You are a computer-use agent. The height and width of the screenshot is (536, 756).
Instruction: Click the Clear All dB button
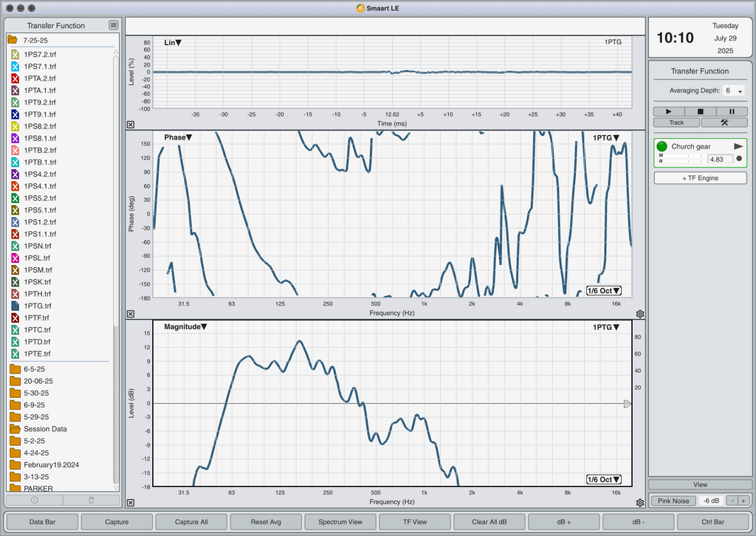(x=489, y=522)
